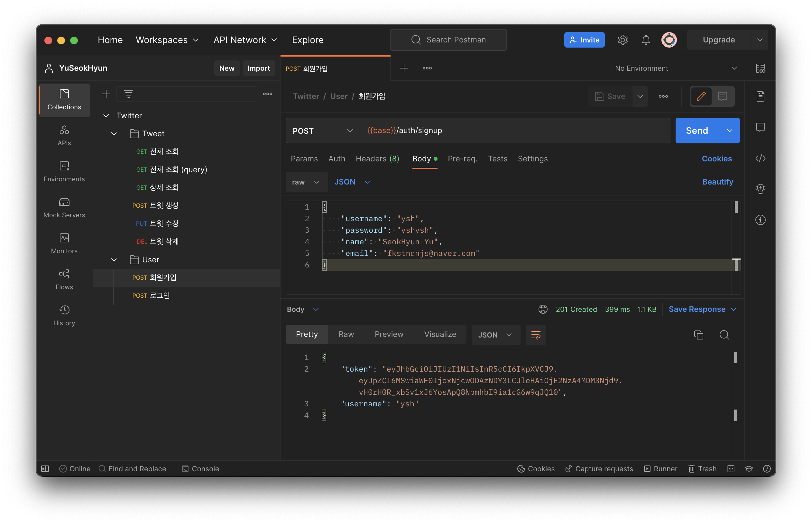
Task: Open the Console in status bar
Action: point(200,469)
